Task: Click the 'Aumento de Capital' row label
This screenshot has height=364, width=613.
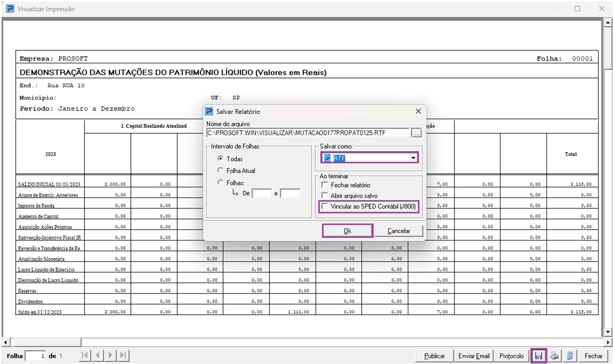Action: [38, 216]
